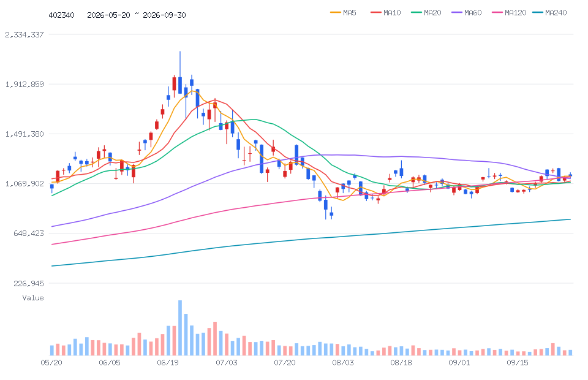Viewport: 588px width, 380px height.
Task: Click the 08/03 date axis label
Action: [343, 362]
